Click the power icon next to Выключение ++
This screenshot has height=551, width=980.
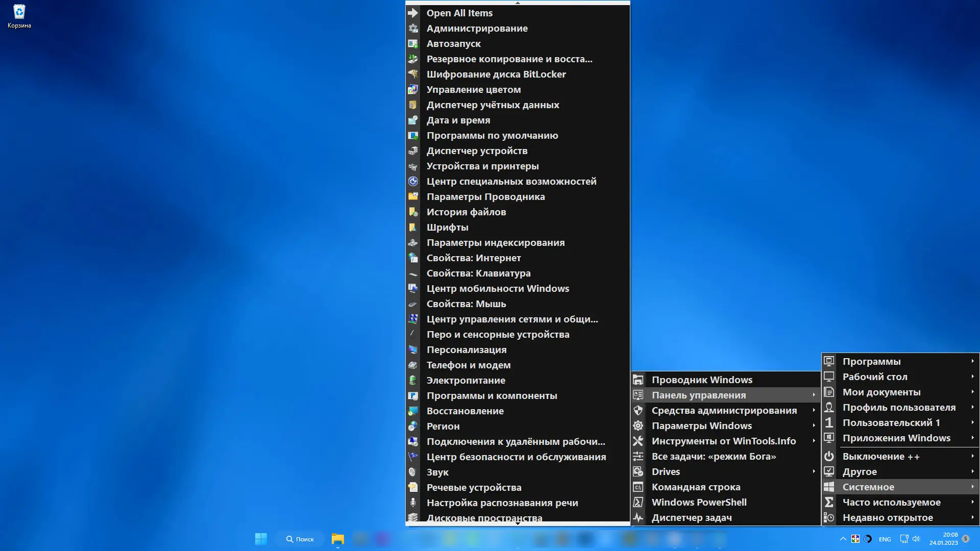click(829, 456)
